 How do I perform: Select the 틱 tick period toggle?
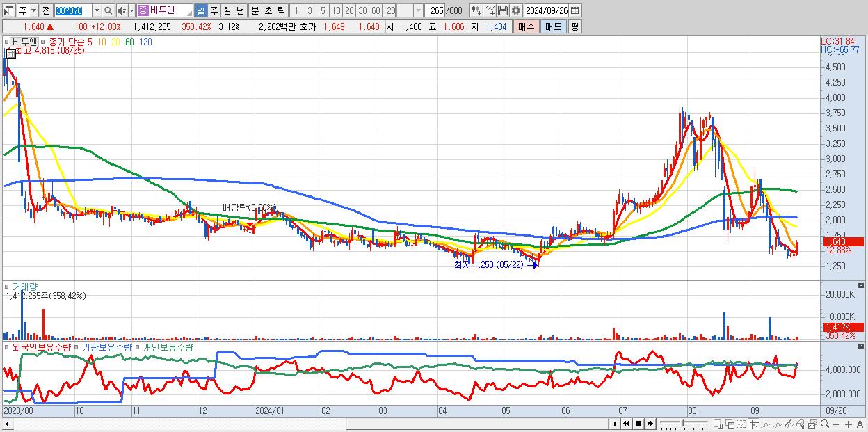pyautogui.click(x=280, y=10)
